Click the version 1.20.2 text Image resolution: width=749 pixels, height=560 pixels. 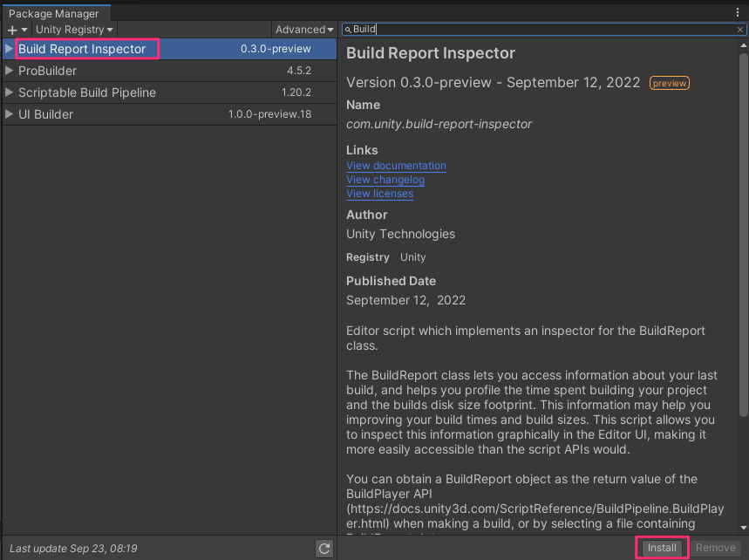click(296, 92)
